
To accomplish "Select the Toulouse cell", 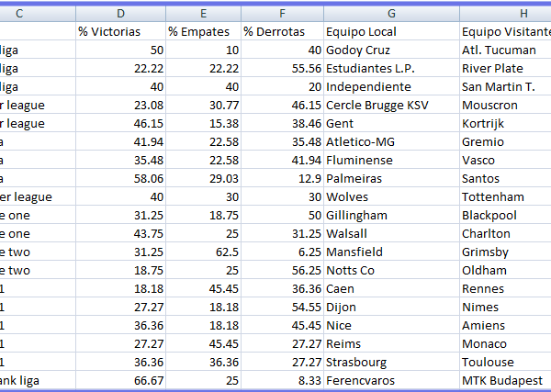I will [x=505, y=362].
